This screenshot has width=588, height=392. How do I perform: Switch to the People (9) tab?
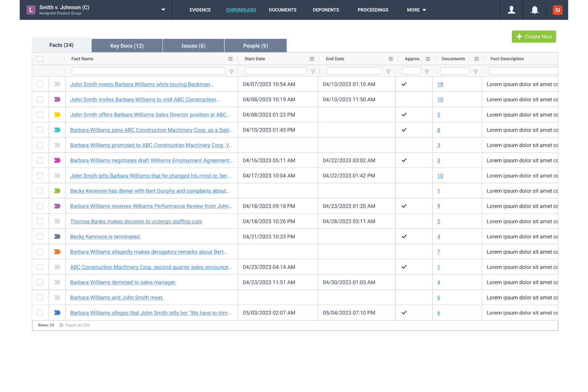[255, 46]
